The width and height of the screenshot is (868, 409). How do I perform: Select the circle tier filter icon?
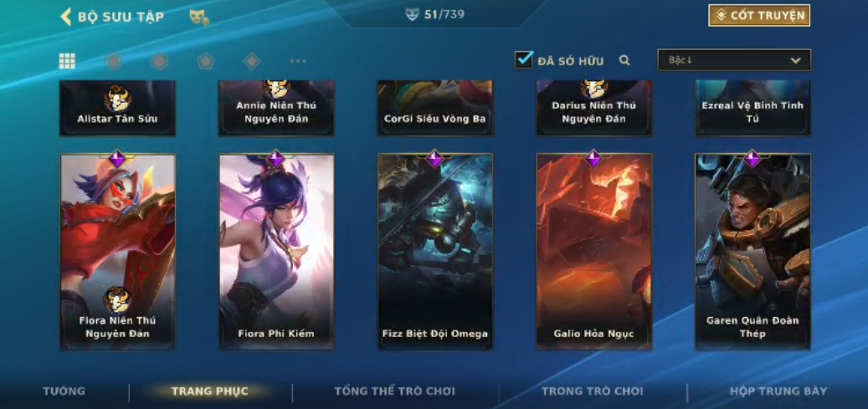pos(114,61)
